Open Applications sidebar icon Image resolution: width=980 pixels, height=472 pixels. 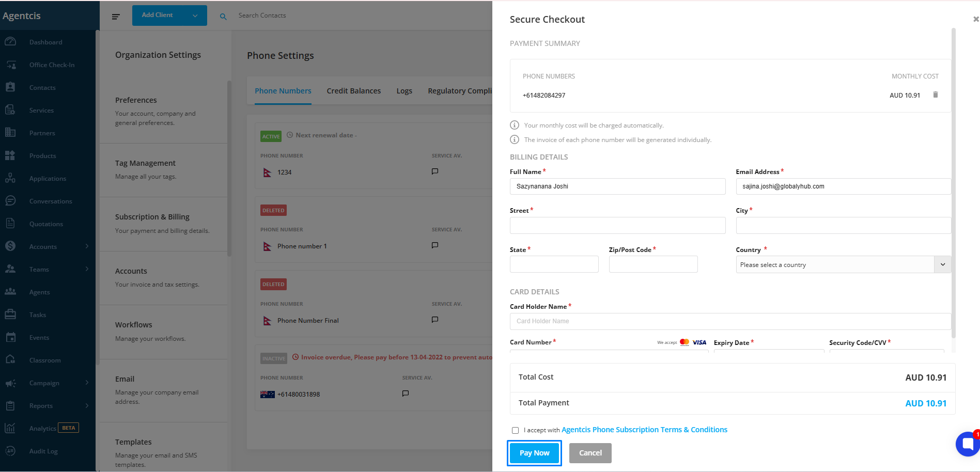coord(10,178)
